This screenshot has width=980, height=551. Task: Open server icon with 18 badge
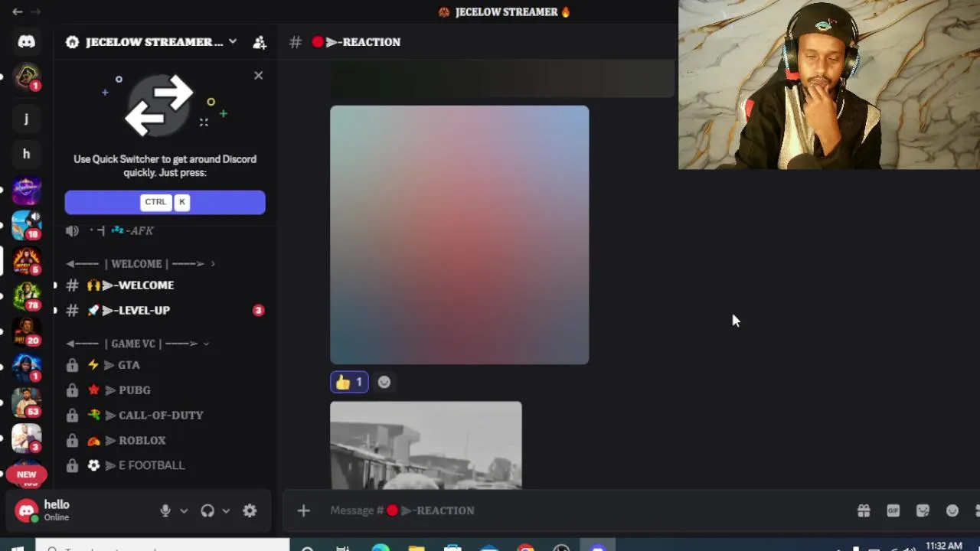click(x=27, y=225)
